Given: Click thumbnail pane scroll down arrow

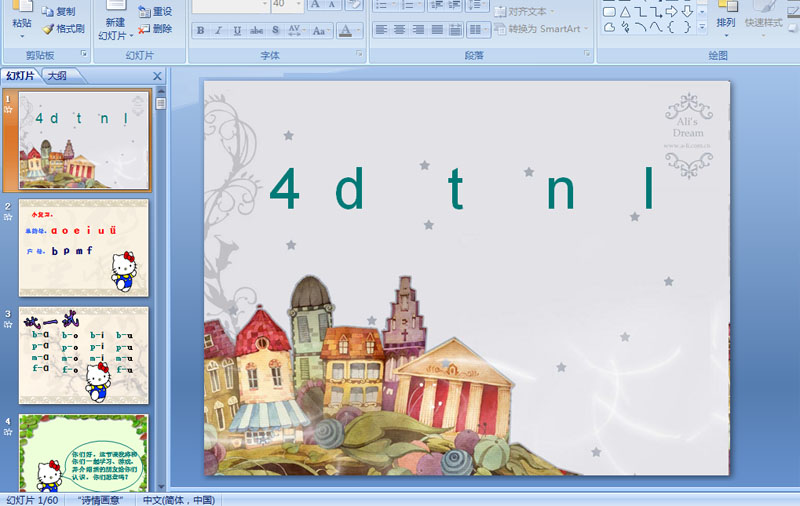Looking at the screenshot, I should [161, 487].
